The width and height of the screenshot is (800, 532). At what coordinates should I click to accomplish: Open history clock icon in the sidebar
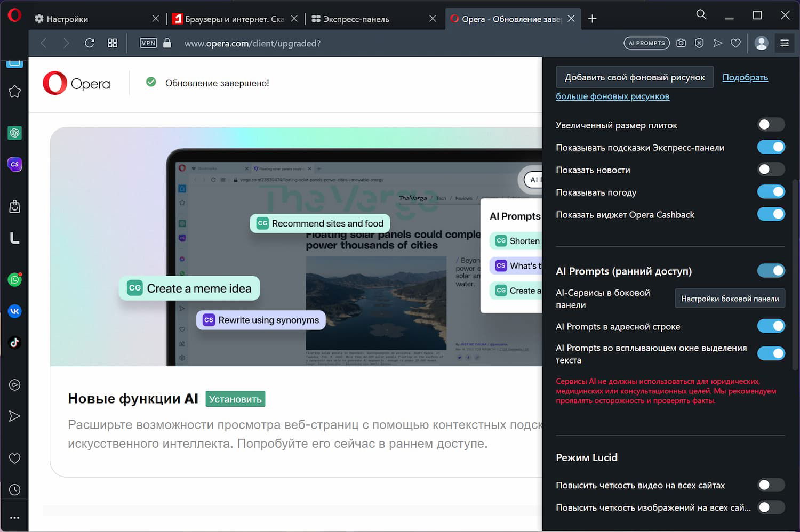15,490
